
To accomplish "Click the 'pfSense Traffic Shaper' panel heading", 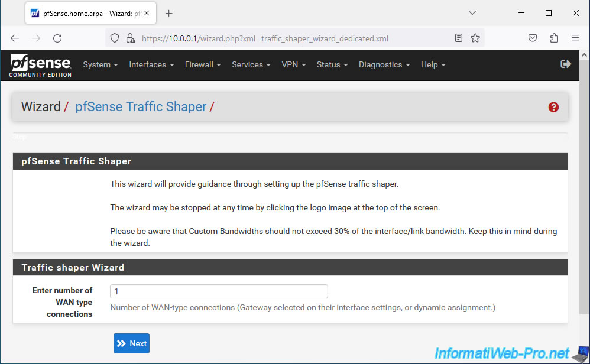I will click(x=76, y=161).
